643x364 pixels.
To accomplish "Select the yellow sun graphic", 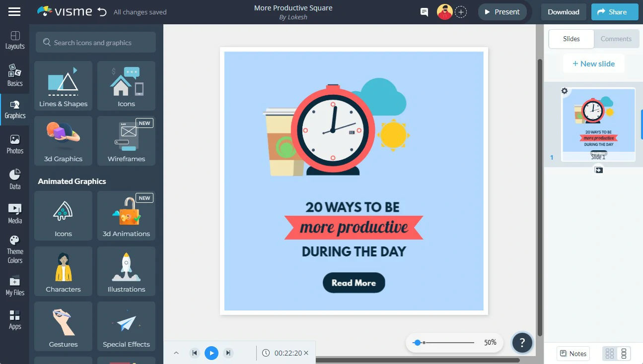I will coord(394,135).
